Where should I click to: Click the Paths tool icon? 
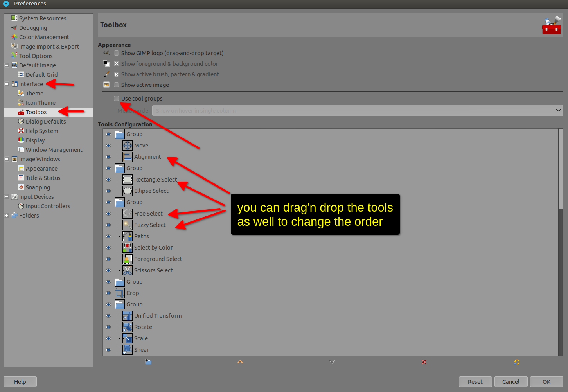coord(128,236)
